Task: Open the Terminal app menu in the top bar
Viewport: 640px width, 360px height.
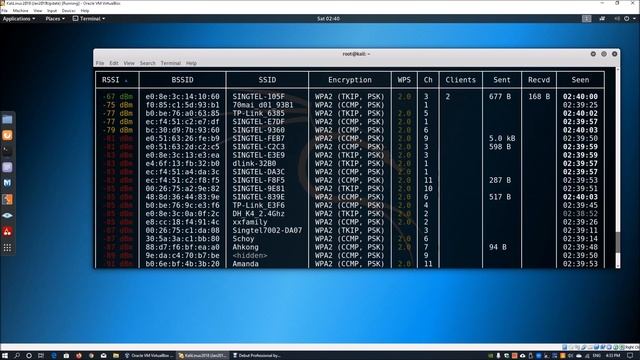Action: [89, 19]
